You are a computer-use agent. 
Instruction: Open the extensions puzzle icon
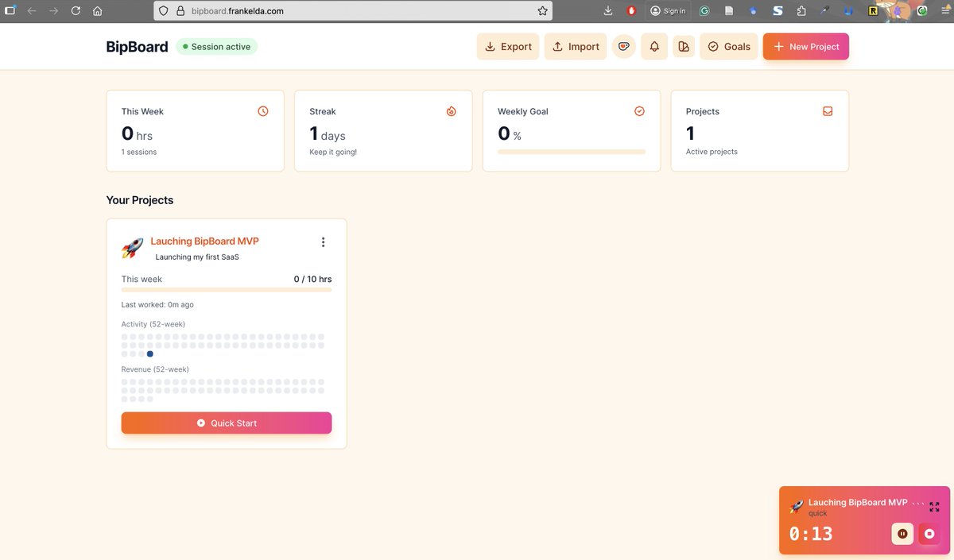pos(801,11)
